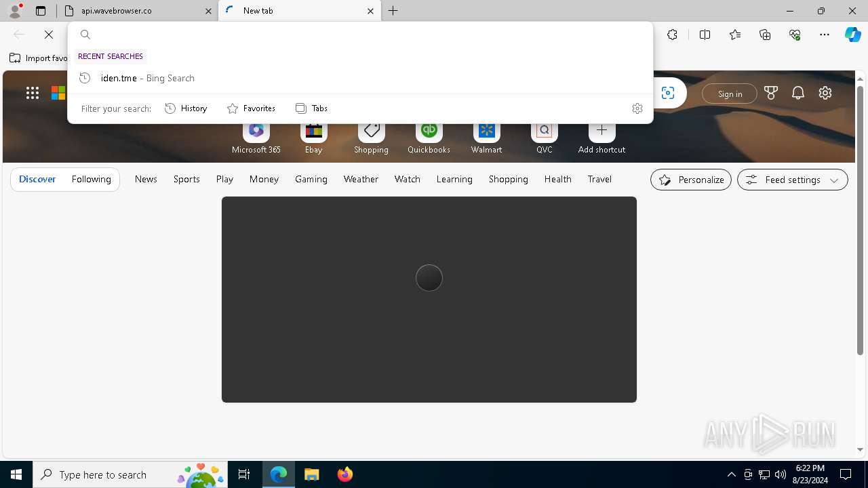Click Personalize feed button
The image size is (868, 488).
click(691, 180)
